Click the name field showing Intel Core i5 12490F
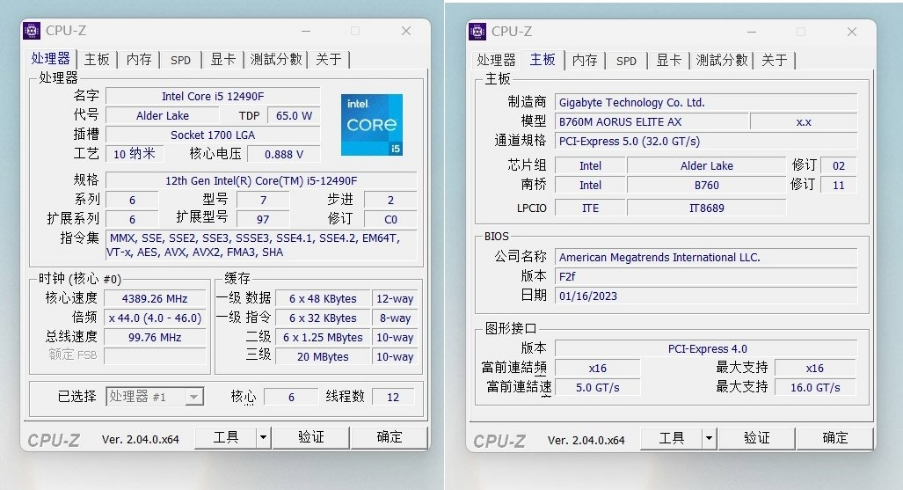The height and width of the screenshot is (490, 903). (212, 96)
